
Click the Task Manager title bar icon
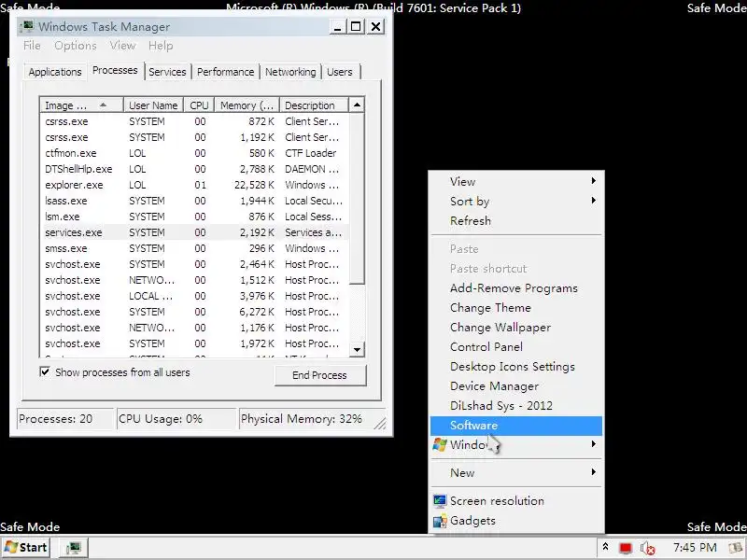(29, 26)
